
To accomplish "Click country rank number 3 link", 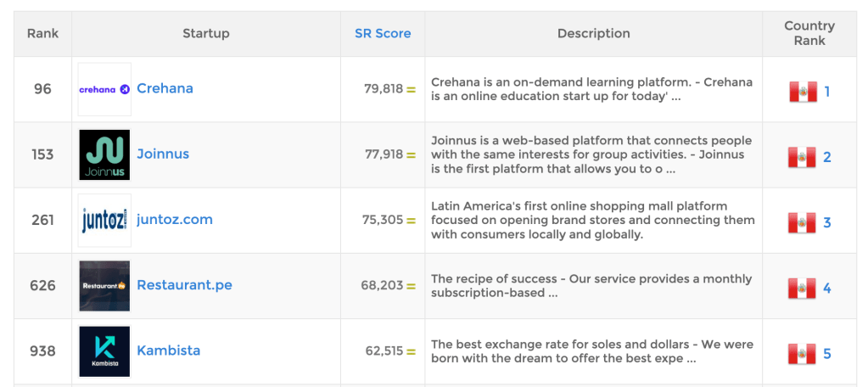I will pyautogui.click(x=827, y=222).
